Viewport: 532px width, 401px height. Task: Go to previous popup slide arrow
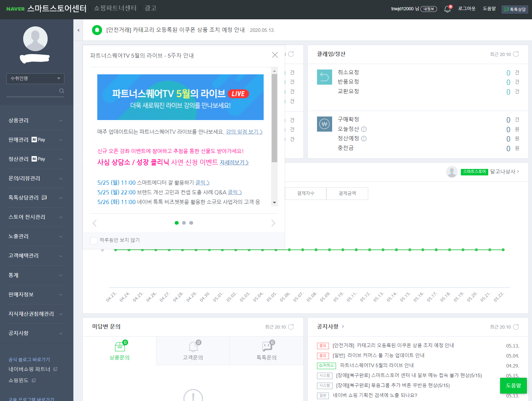(95, 223)
